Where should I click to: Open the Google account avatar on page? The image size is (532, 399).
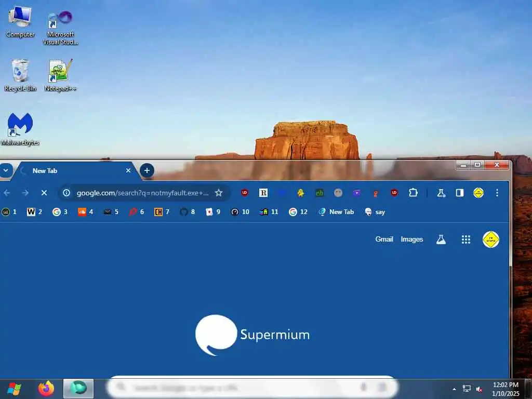point(491,240)
